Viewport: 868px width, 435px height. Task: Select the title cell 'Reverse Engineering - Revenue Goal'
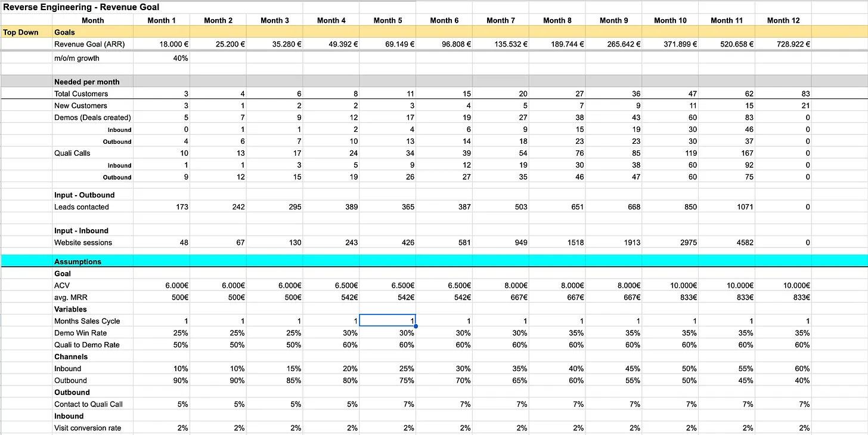click(81, 7)
